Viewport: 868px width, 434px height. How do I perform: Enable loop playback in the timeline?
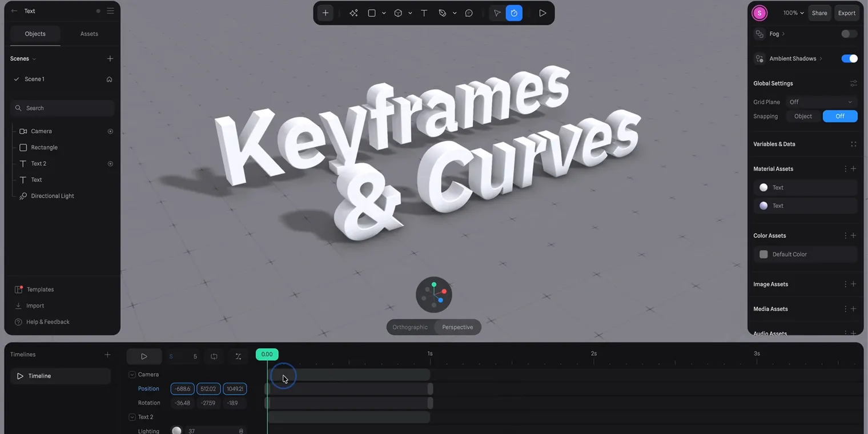tap(214, 356)
